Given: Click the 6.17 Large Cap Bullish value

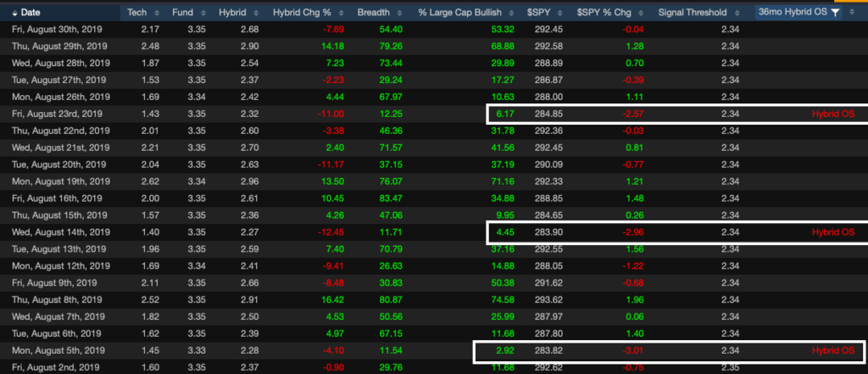Looking at the screenshot, I should tap(507, 114).
